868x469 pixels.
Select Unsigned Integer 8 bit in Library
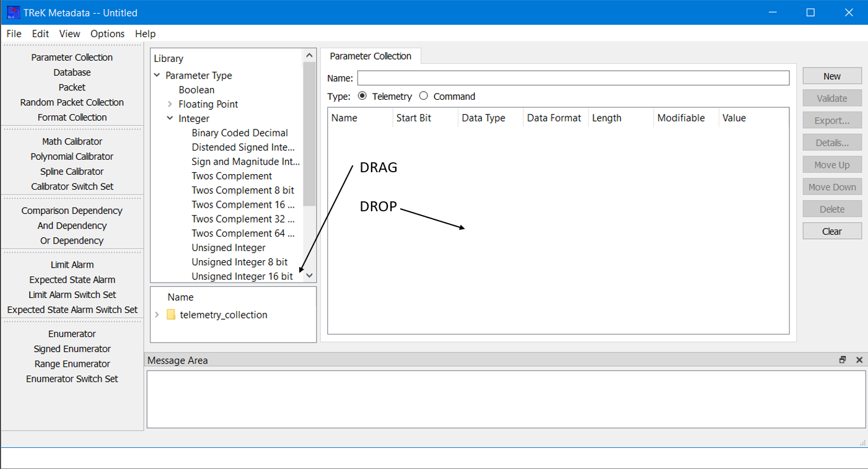239,262
